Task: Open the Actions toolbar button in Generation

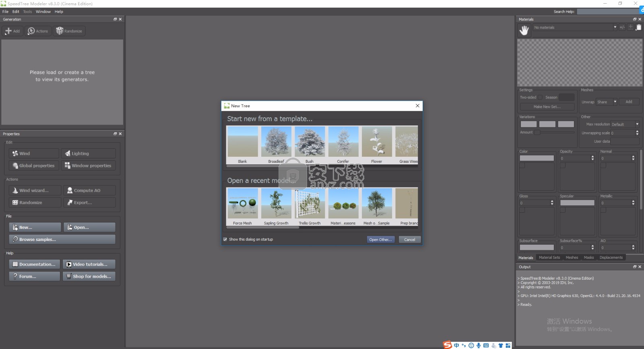Action: pyautogui.click(x=38, y=31)
